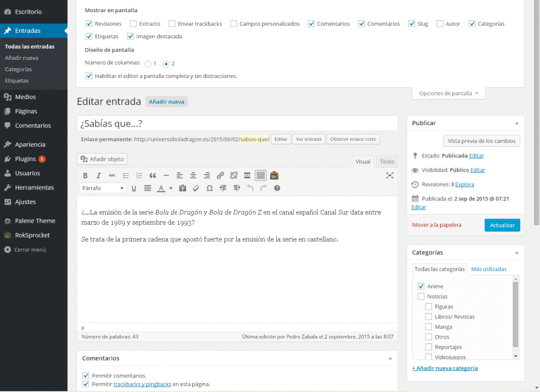The image size is (540, 392).
Task: Collapse the Publicar box
Action: 516,123
